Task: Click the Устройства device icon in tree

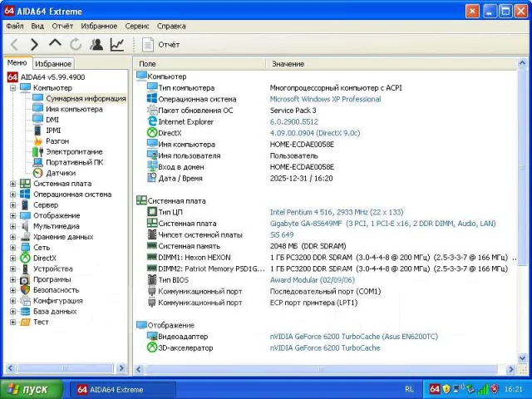Action: point(25,268)
